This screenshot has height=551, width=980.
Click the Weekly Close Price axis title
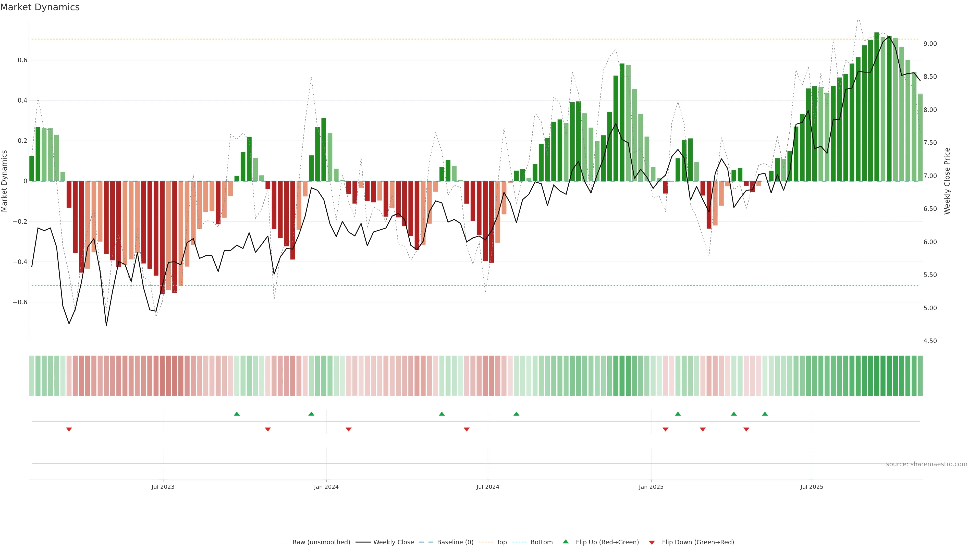pos(947,181)
